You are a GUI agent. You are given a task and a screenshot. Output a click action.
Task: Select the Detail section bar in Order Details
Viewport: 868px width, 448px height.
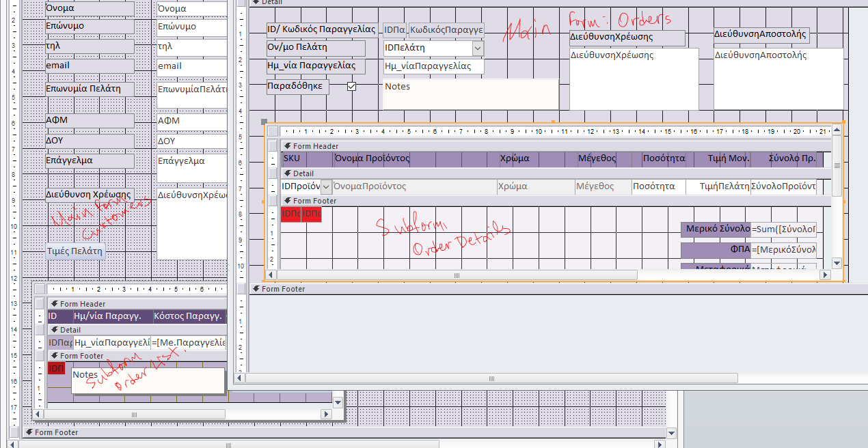(x=557, y=173)
